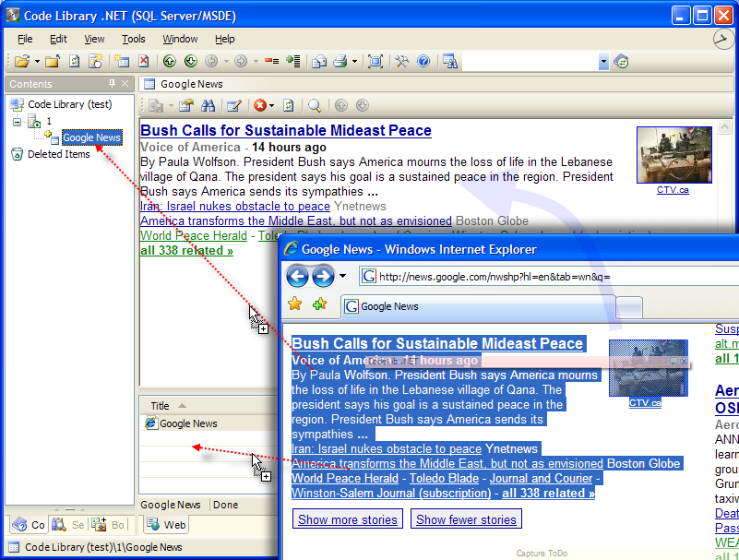739x560 pixels.
Task: Click the search library icon beside the search box
Action: [450, 61]
